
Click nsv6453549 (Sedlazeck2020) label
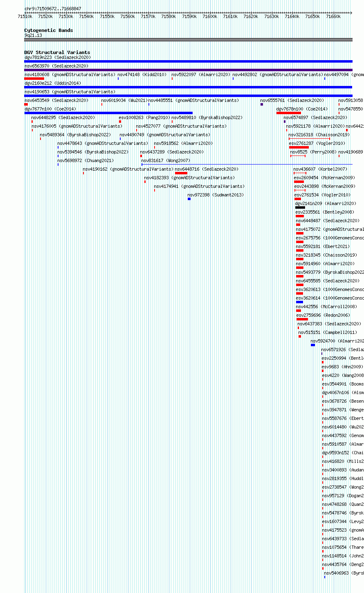coord(56,100)
